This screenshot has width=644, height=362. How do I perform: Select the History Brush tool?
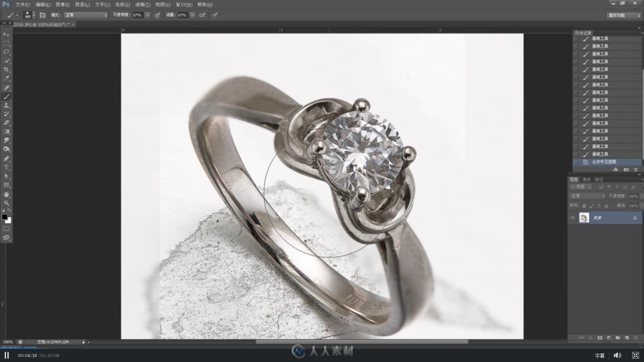(6, 114)
